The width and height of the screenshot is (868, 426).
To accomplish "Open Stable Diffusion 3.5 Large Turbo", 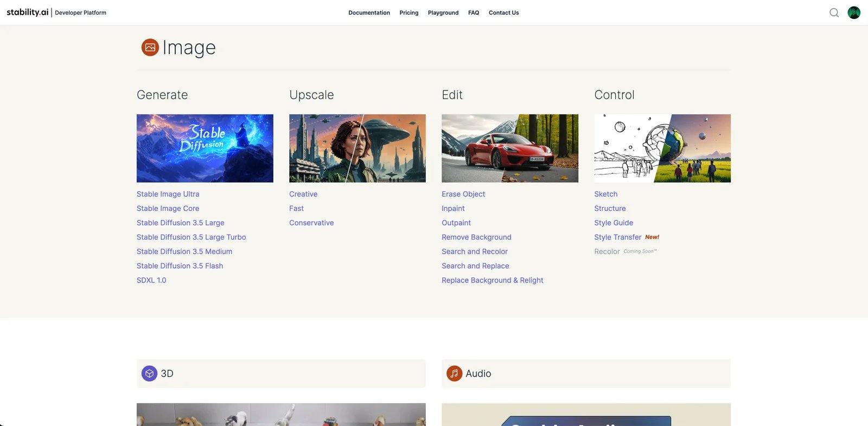I will [x=191, y=237].
